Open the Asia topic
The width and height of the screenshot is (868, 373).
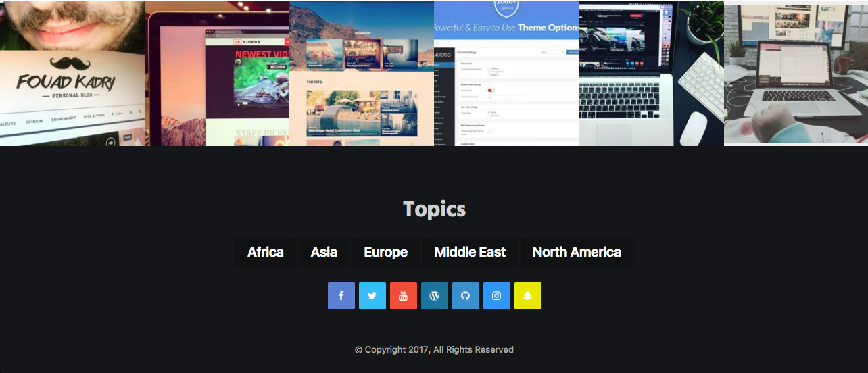(x=324, y=252)
